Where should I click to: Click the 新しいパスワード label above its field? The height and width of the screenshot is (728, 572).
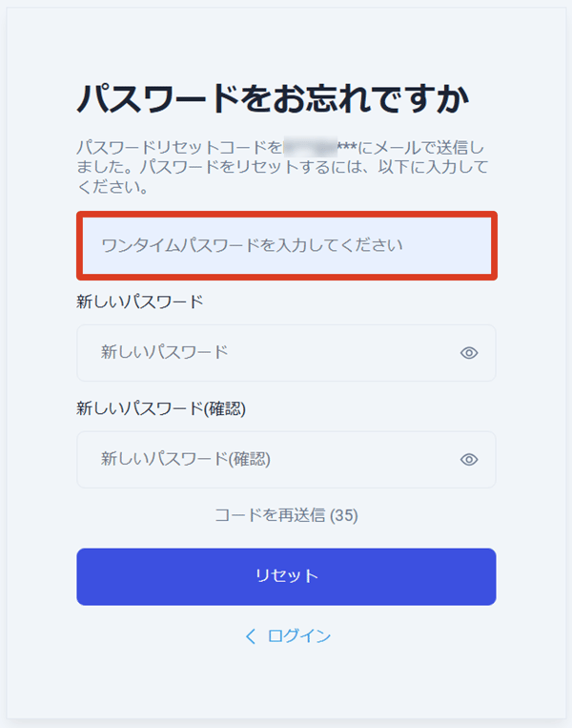click(139, 302)
